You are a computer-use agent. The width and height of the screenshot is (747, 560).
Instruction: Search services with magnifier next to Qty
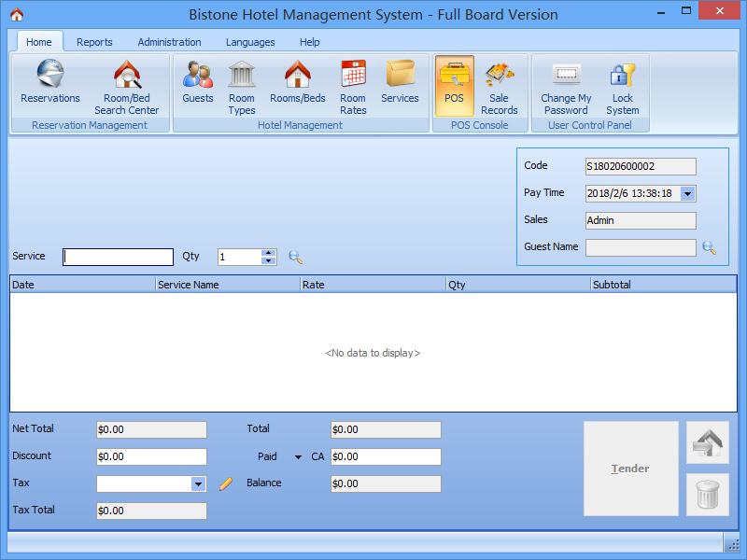pyautogui.click(x=295, y=258)
